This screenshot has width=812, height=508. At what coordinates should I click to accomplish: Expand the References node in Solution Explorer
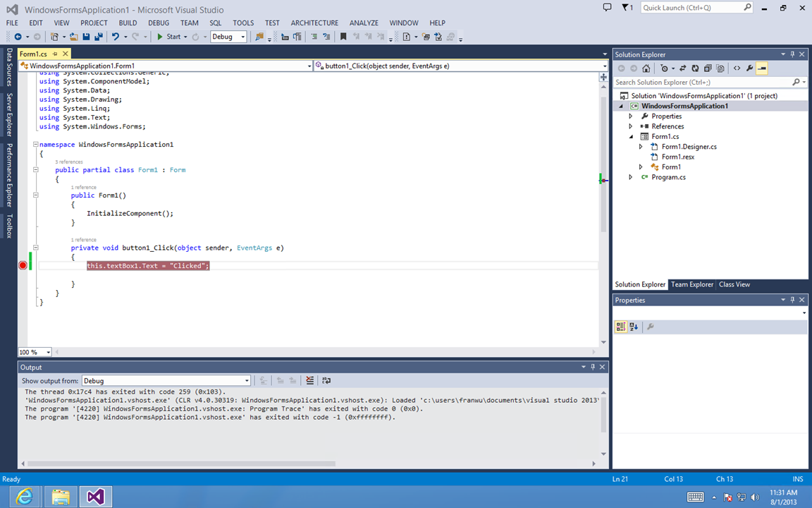(x=631, y=126)
